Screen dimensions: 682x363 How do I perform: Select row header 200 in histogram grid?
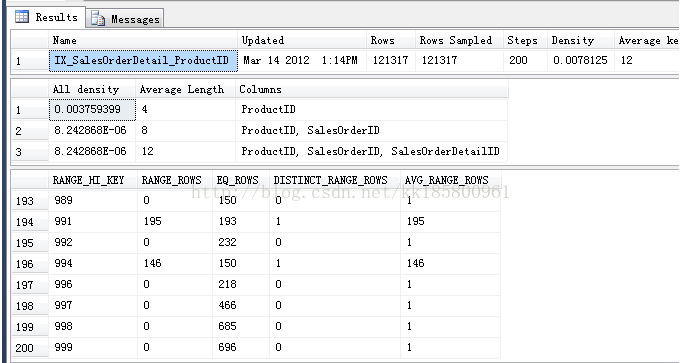[x=30, y=348]
